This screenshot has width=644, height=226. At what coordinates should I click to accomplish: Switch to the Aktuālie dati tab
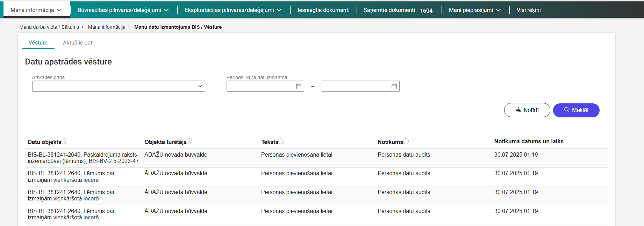coord(78,42)
